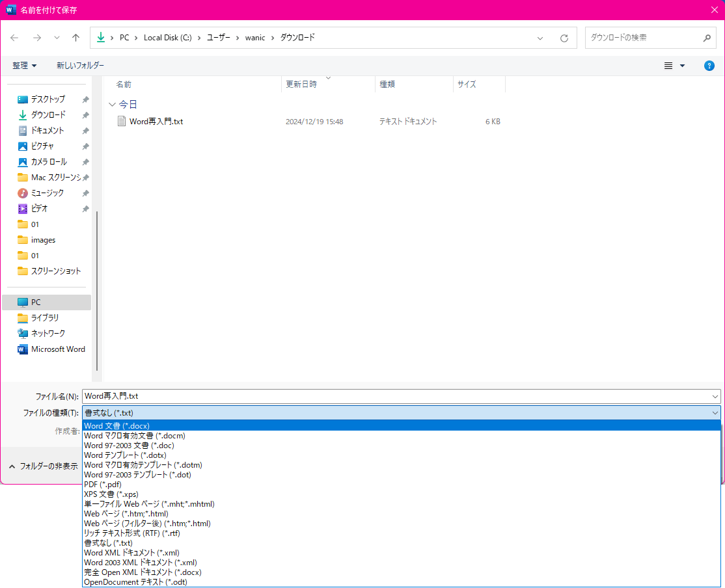Image resolution: width=725 pixels, height=588 pixels.
Task: Open ピクチャ in the sidebar
Action: [x=42, y=146]
